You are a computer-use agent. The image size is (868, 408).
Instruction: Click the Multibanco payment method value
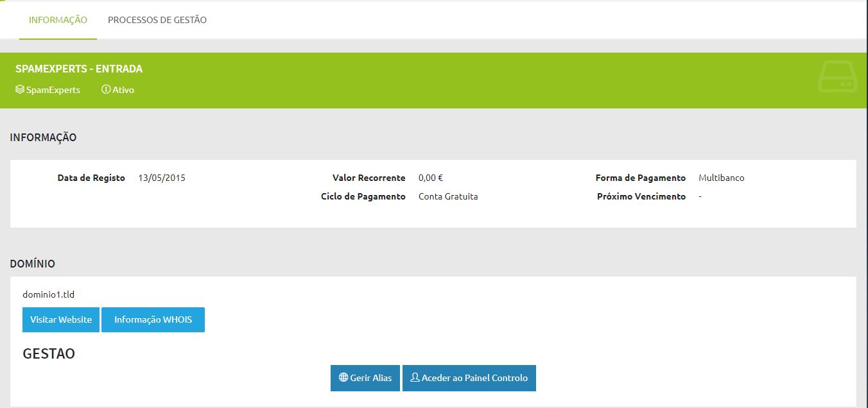721,178
